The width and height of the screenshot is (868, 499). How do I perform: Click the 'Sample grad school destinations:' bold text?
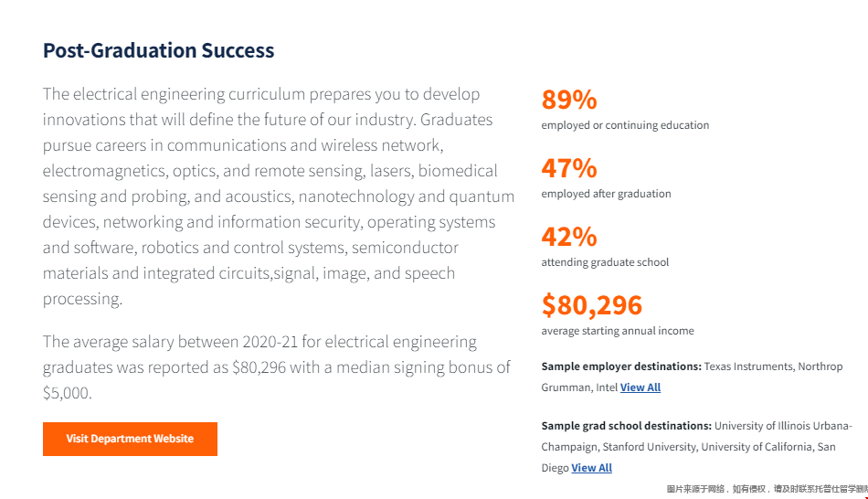[x=626, y=426]
